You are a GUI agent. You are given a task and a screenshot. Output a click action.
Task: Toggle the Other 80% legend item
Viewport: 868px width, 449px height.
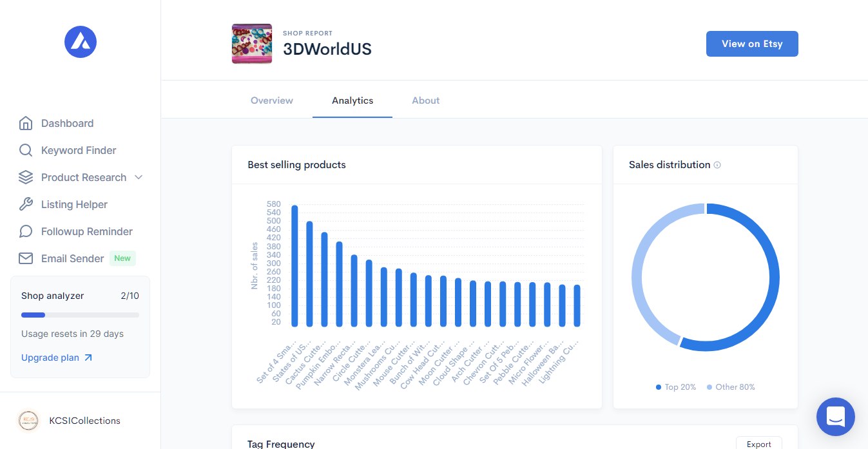tap(731, 387)
